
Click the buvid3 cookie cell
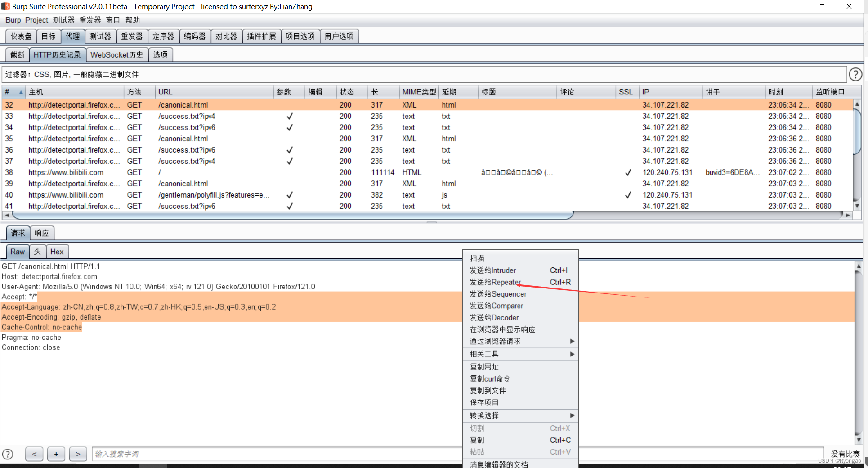[x=733, y=172]
